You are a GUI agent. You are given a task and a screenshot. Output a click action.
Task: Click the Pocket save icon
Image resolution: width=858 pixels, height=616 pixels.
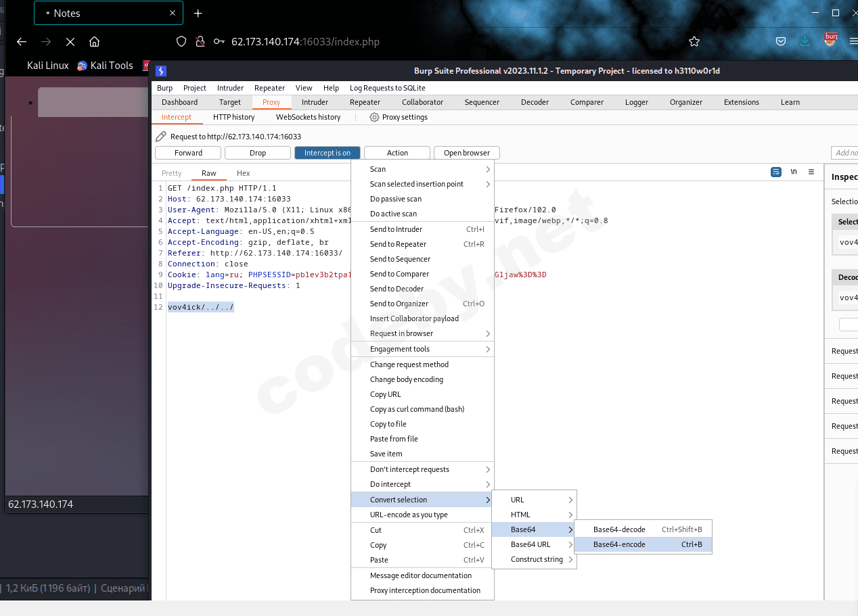coord(780,42)
